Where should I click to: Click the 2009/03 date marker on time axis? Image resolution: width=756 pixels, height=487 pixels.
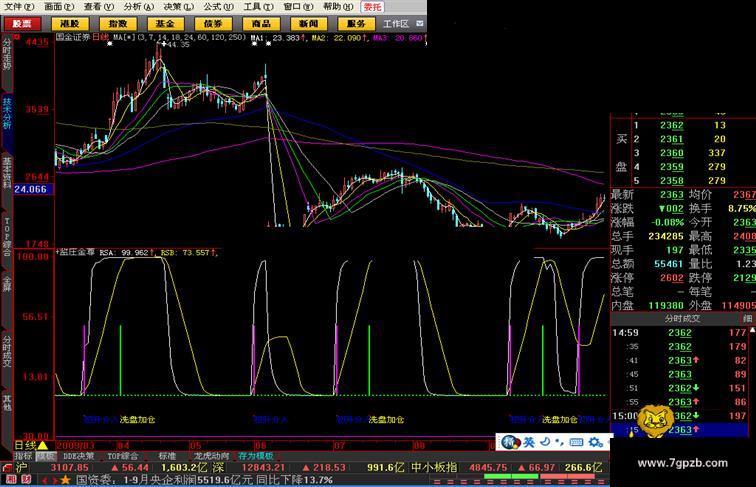pyautogui.click(x=75, y=445)
